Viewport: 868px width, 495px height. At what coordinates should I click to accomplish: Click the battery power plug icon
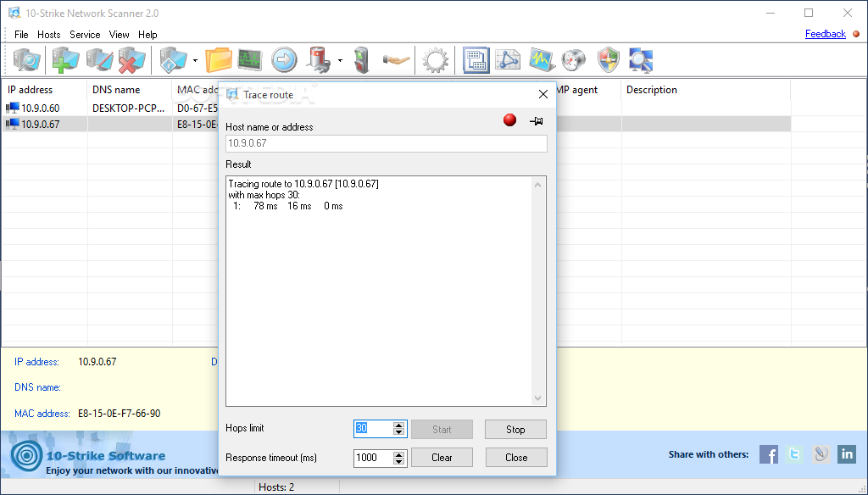point(319,60)
